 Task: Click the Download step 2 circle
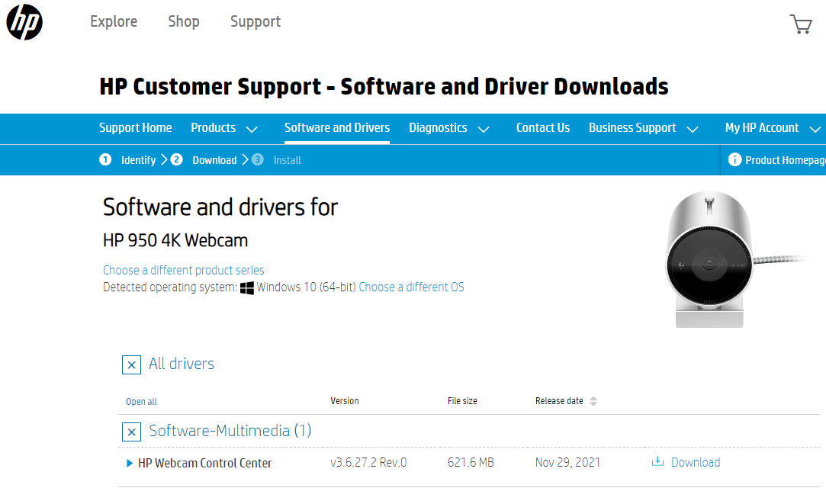coord(177,159)
